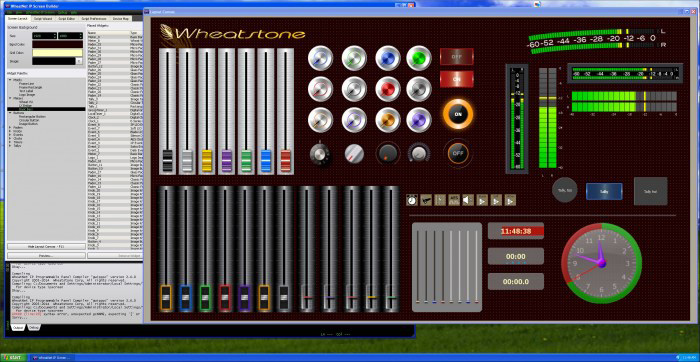Screen dimensions: 700x362
Task: Click the red 11:48:38 digital clock display
Action: [516, 231]
